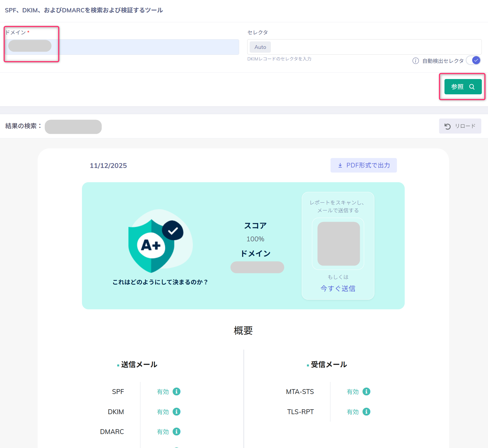Click the info icon next to MTA-STS
Image resolution: width=488 pixels, height=448 pixels.
pos(366,392)
